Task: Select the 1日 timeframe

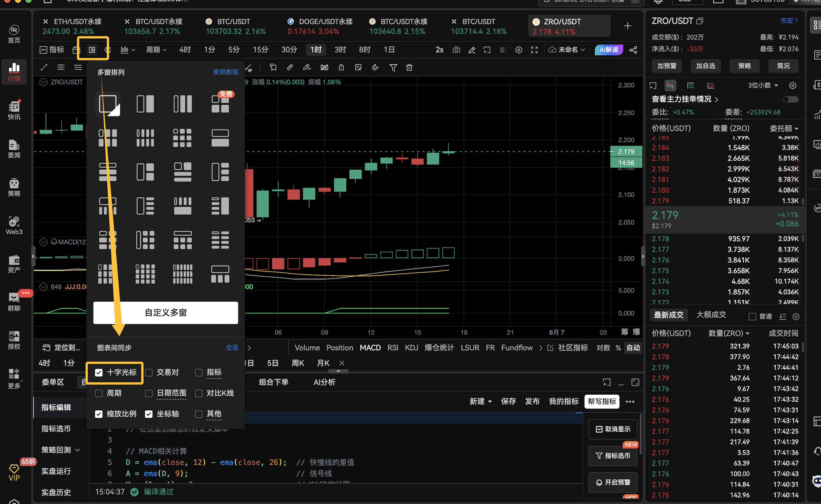Action: pyautogui.click(x=389, y=50)
